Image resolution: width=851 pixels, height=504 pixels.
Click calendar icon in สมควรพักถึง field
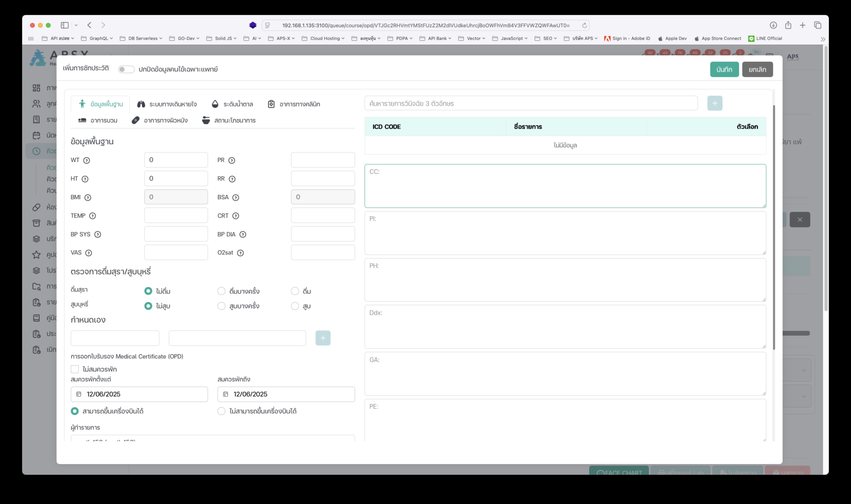pos(225,394)
